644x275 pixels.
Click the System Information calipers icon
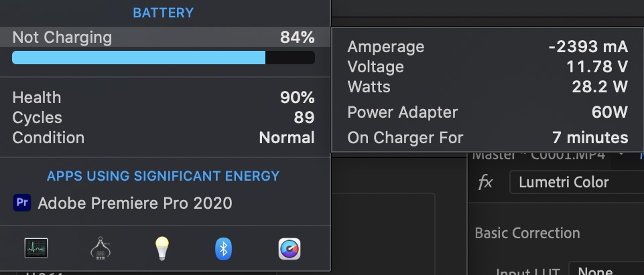point(100,249)
